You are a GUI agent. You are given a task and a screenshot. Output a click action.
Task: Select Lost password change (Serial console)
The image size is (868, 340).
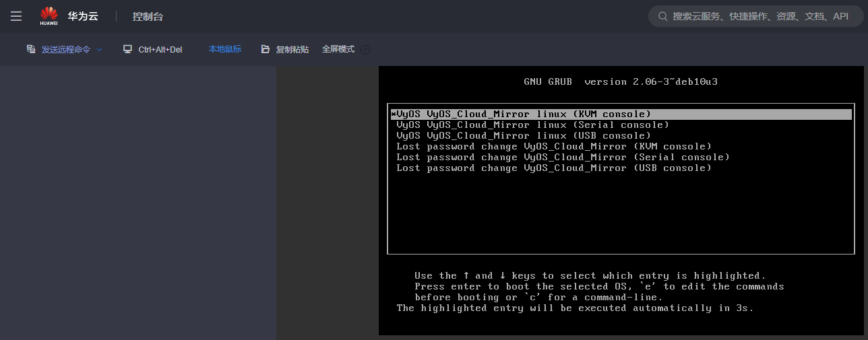[x=621, y=157]
